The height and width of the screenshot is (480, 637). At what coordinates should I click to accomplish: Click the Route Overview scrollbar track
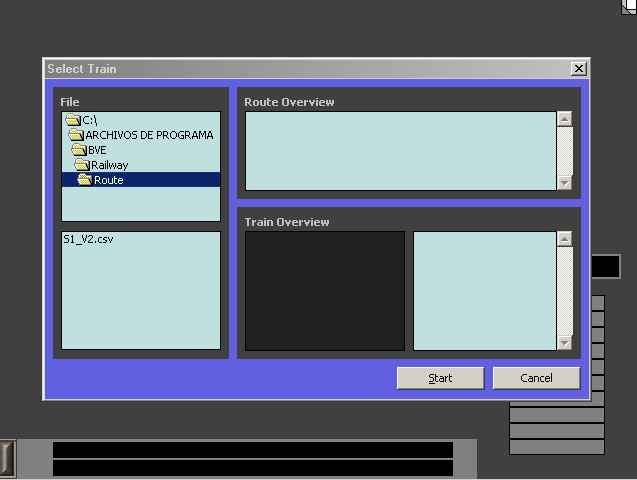[565, 150]
